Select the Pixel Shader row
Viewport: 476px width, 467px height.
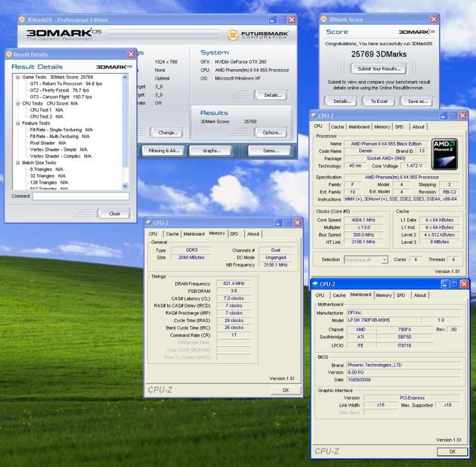point(48,143)
